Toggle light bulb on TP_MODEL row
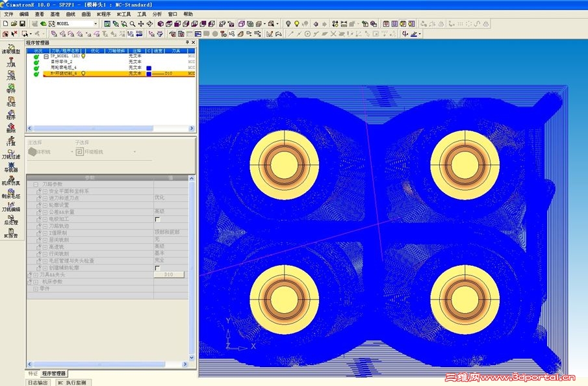The height and width of the screenshot is (386, 588). pyautogui.click(x=83, y=56)
